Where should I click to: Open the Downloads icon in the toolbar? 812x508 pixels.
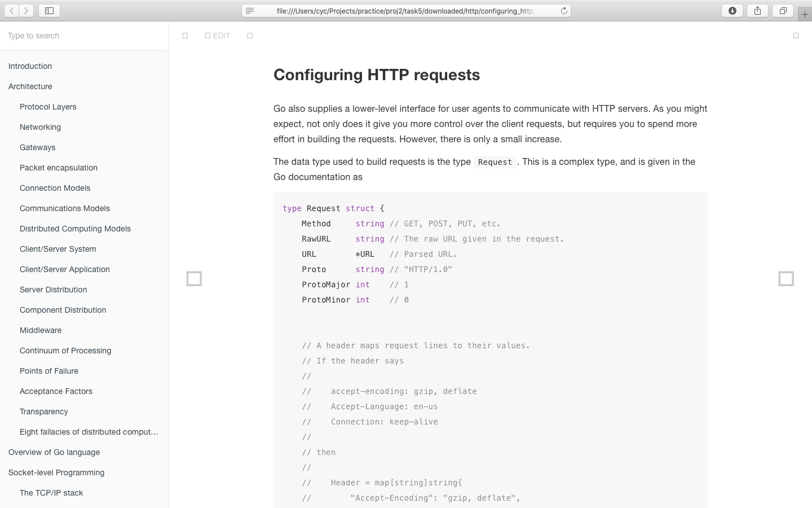pos(732,11)
